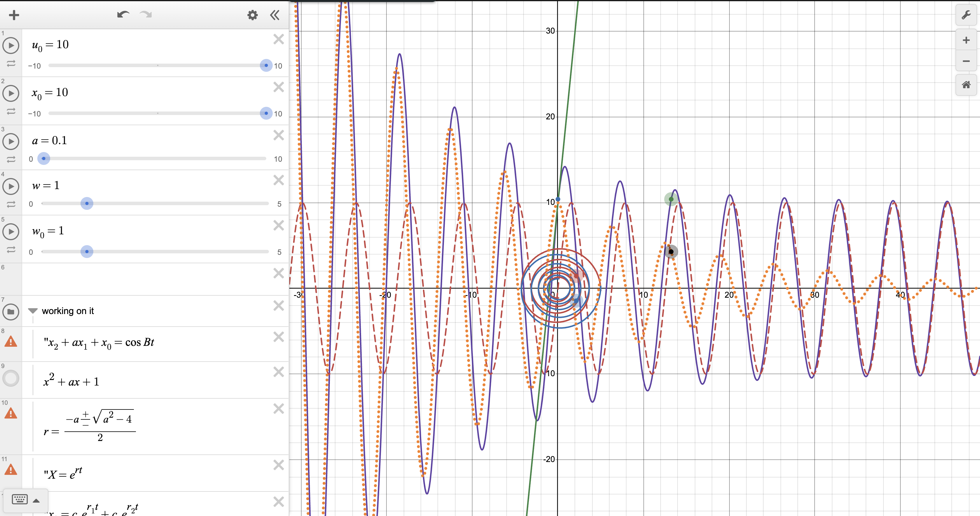Viewport: 980px width, 516px height.
Task: Reset graph to default home view
Action: click(x=966, y=85)
